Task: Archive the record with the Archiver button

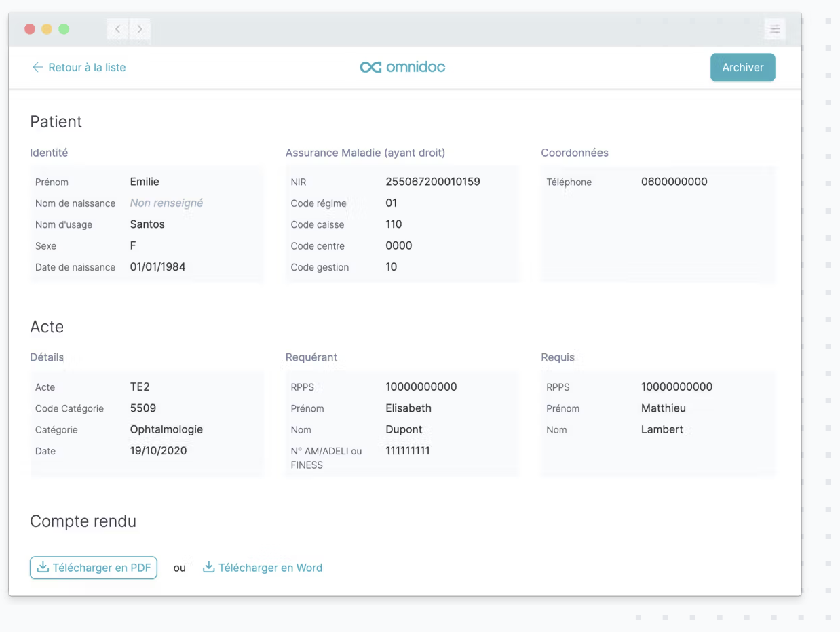Action: (742, 68)
